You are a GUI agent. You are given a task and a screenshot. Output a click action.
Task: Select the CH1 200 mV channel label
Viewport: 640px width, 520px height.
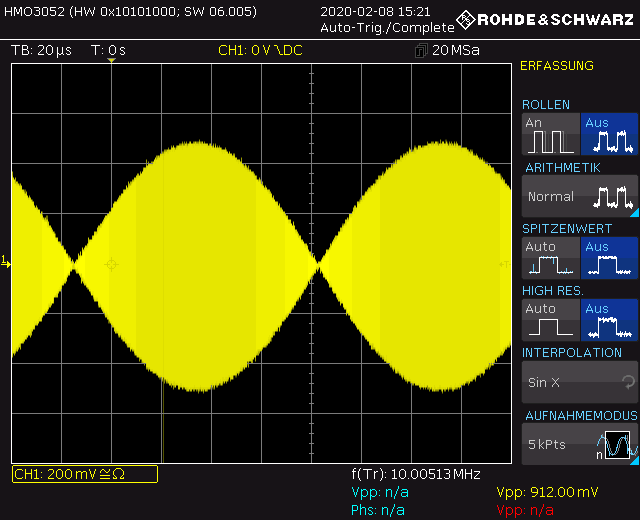click(x=84, y=474)
